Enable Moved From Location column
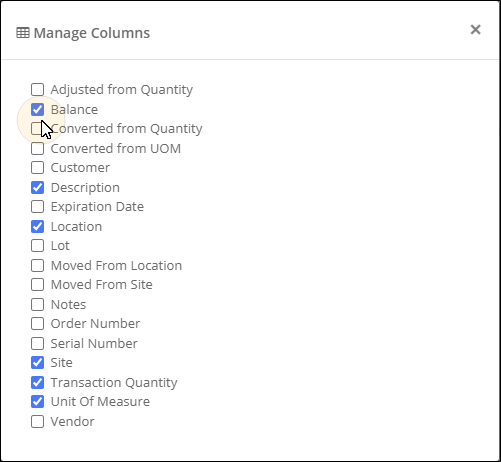Image resolution: width=501 pixels, height=462 pixels. (x=37, y=265)
